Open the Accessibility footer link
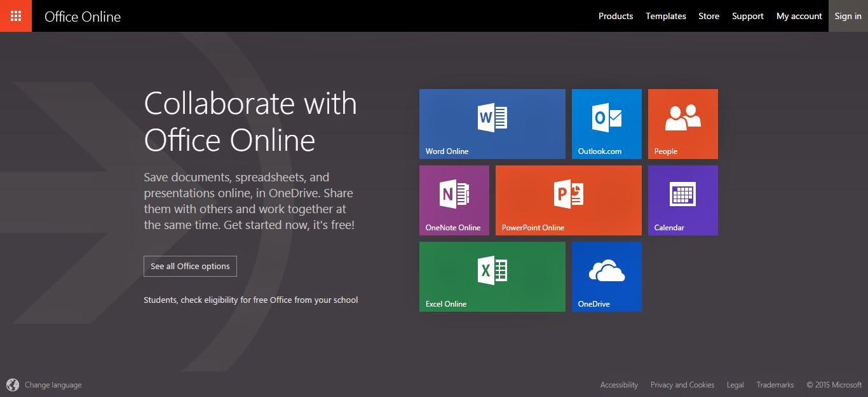The image size is (868, 397). tap(619, 385)
